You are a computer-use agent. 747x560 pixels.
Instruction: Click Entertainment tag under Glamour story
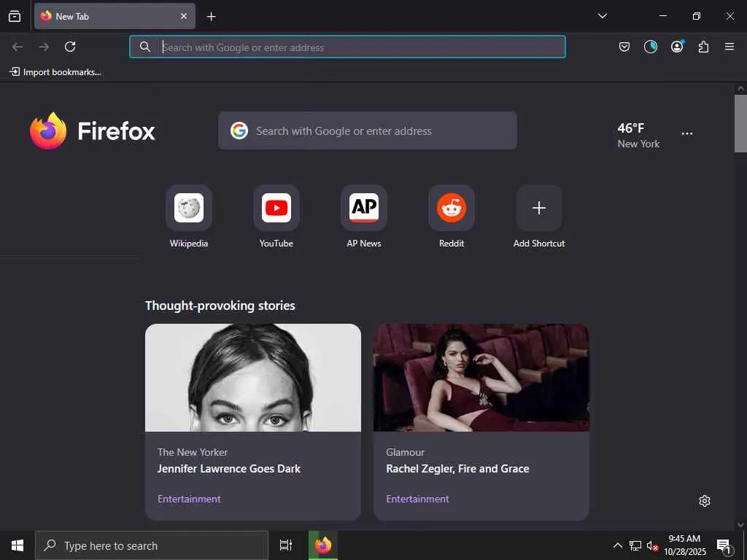(417, 499)
